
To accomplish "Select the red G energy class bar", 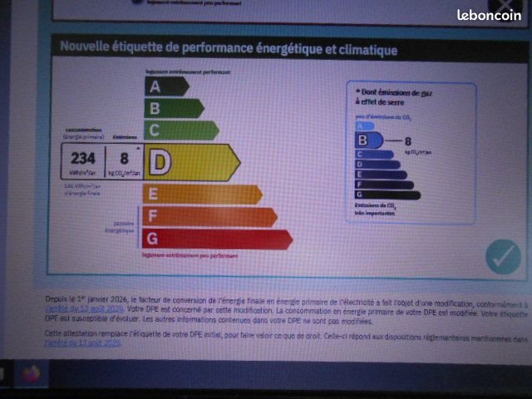I will pos(217,239).
